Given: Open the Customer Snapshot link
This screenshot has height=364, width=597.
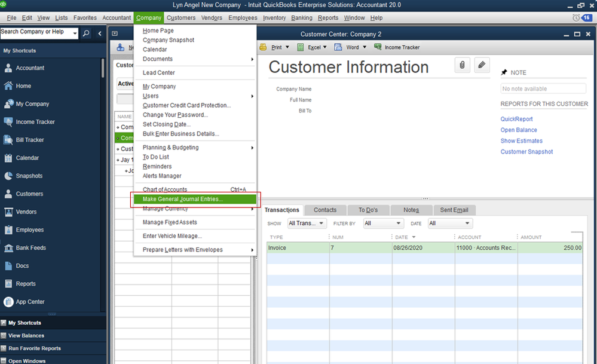Looking at the screenshot, I should point(526,152).
